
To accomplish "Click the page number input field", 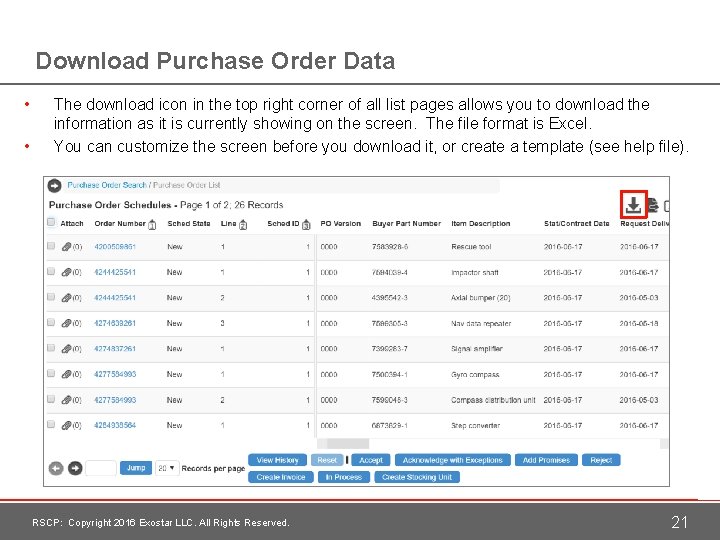I will coord(101,468).
